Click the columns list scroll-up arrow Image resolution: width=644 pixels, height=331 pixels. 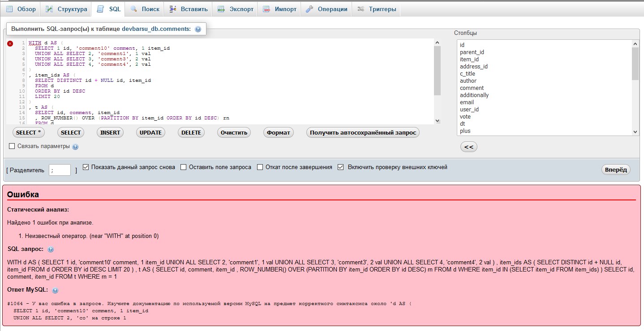tap(635, 44)
